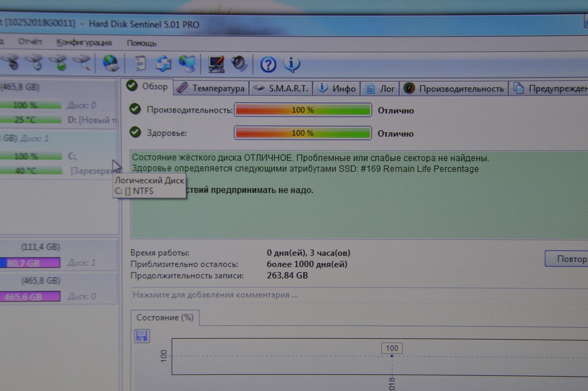The height and width of the screenshot is (391, 588).
Task: Select Диск: 1 in the disk list
Action: click(34, 138)
